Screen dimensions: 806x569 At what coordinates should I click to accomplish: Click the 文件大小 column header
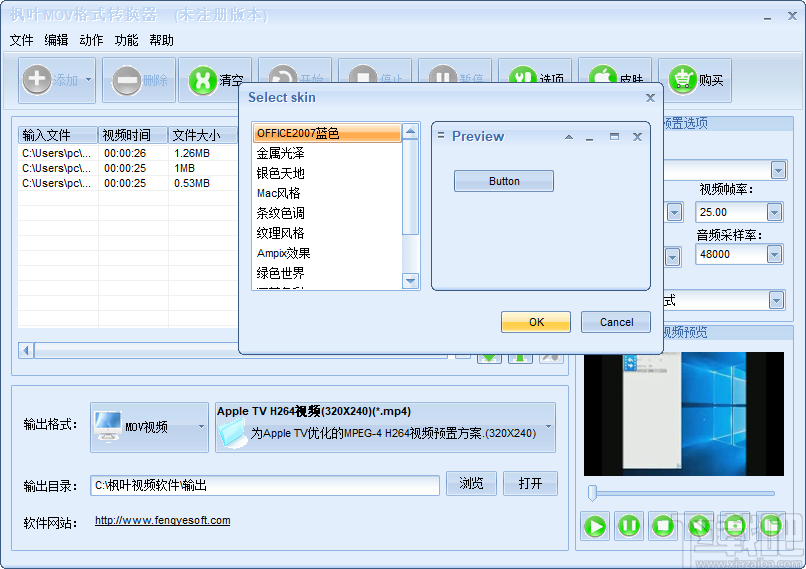(203, 135)
